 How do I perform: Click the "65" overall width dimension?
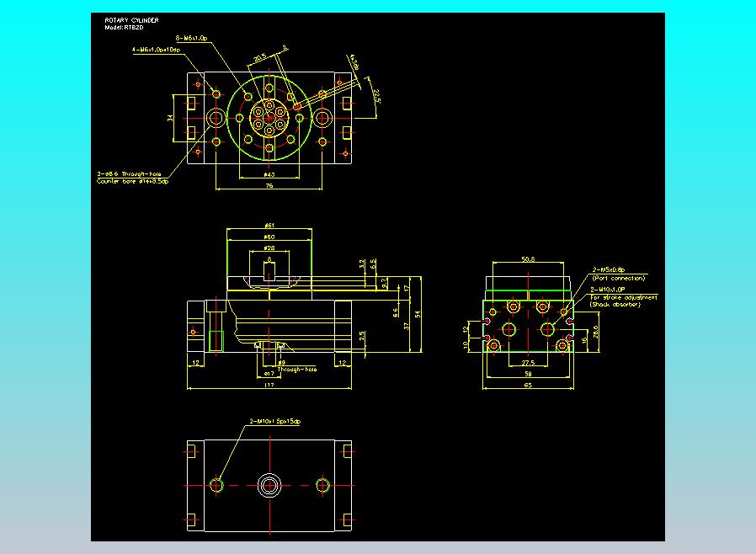(528, 385)
